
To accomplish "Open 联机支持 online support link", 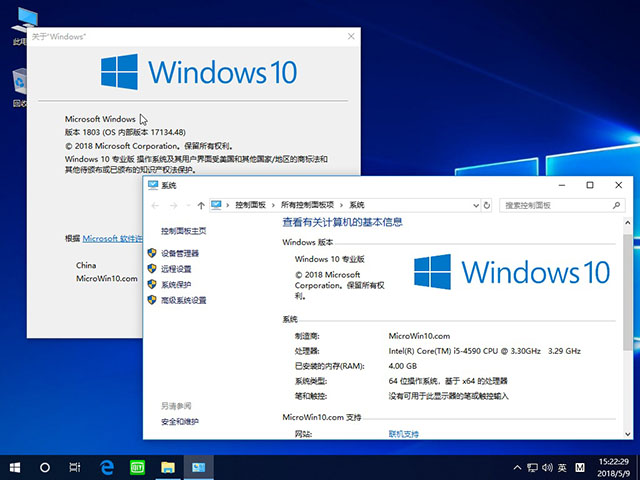I will 404,434.
